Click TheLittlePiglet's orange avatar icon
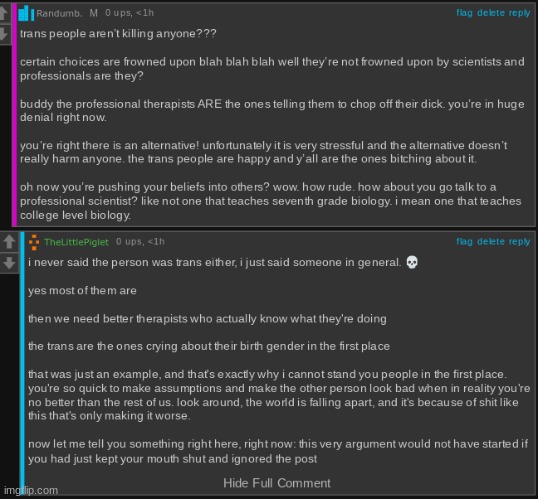 pyautogui.click(x=34, y=242)
